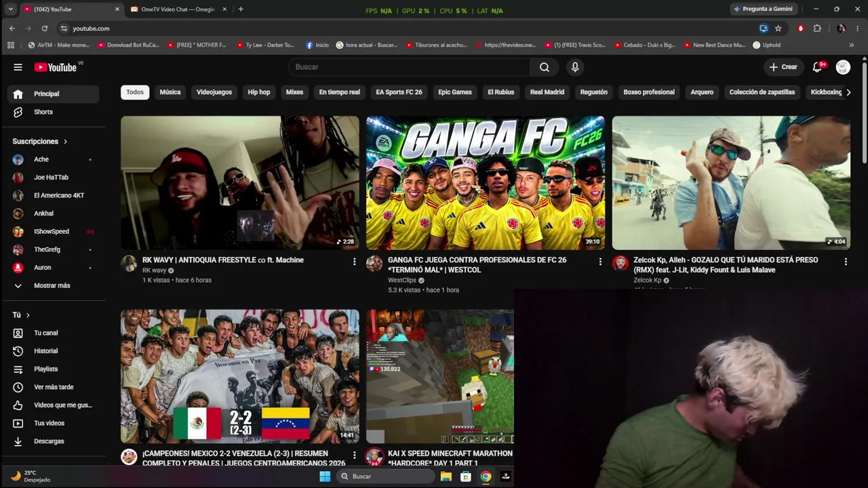Screen dimensions: 868x488
Task: Show hidden bookmarks with the double chevron
Action: (852, 45)
